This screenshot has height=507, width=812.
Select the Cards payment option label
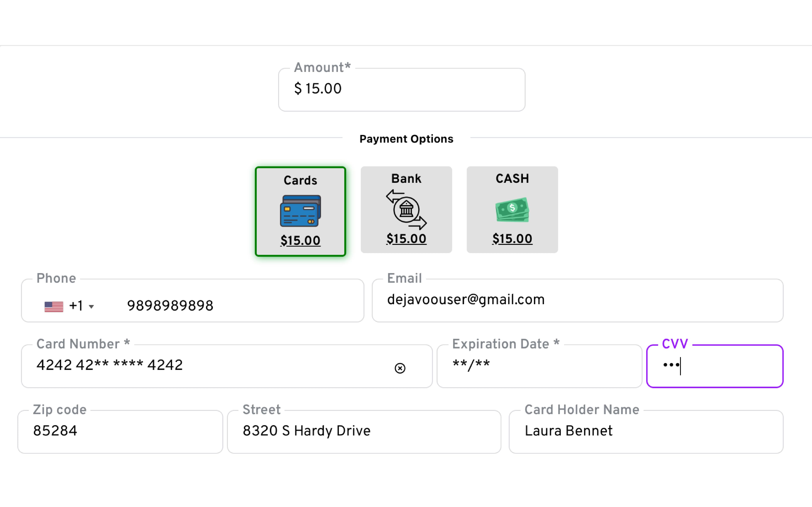click(x=300, y=180)
